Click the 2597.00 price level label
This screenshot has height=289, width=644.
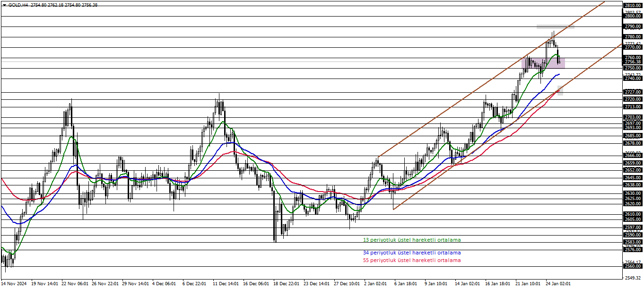click(633, 228)
